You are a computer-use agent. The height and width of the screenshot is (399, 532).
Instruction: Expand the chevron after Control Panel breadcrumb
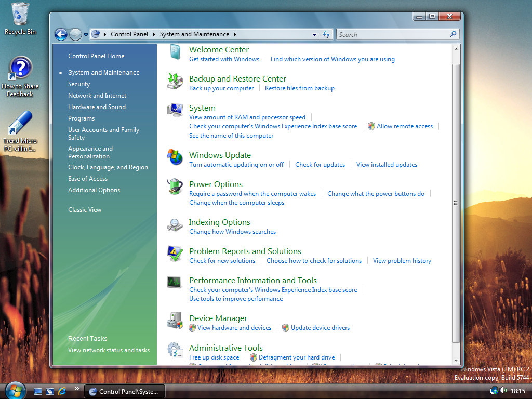click(154, 34)
